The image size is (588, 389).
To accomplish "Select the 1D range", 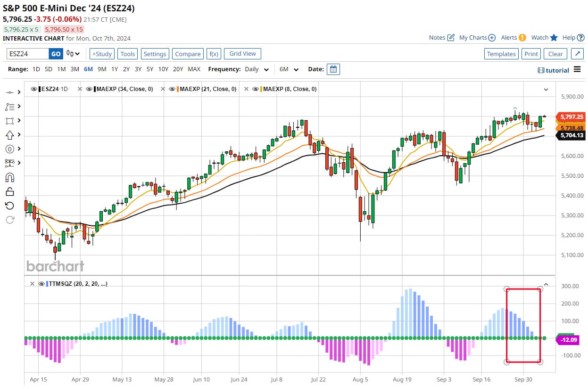I will click(36, 69).
